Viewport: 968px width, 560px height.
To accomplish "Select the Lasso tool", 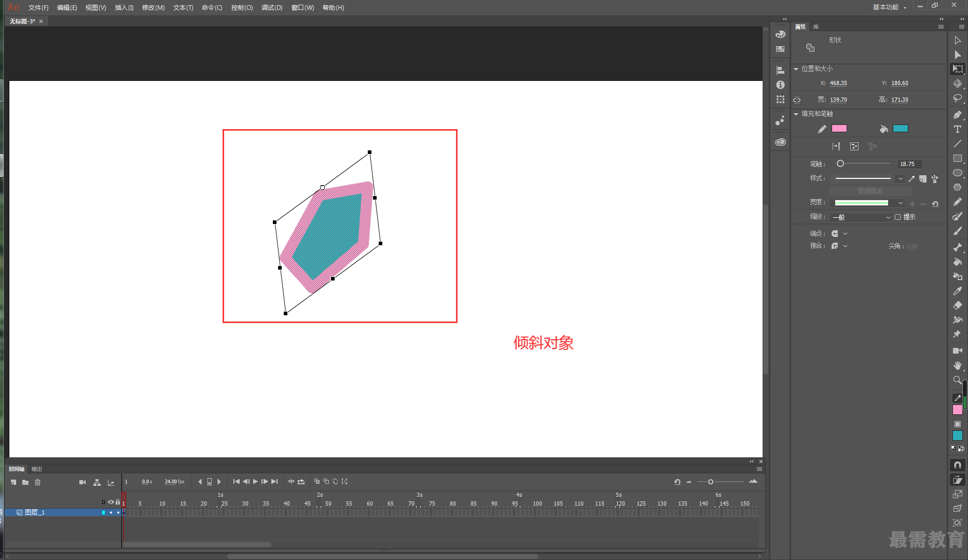I will click(x=958, y=98).
